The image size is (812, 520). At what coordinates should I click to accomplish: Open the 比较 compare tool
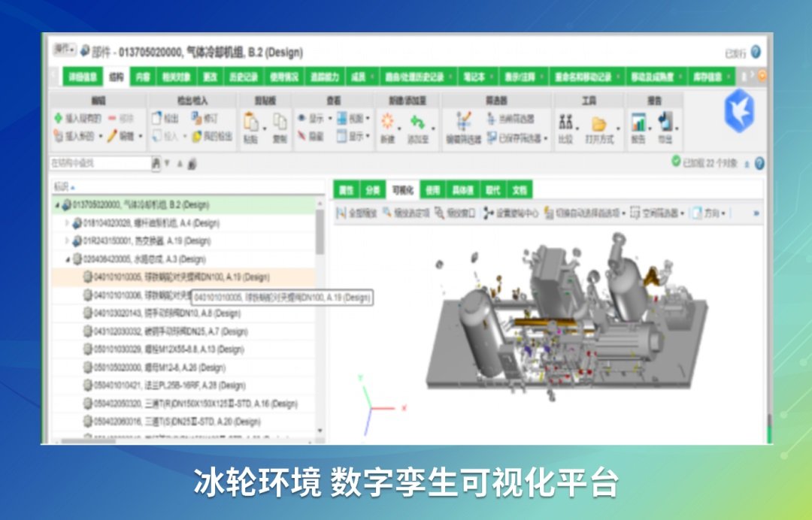click(x=565, y=122)
